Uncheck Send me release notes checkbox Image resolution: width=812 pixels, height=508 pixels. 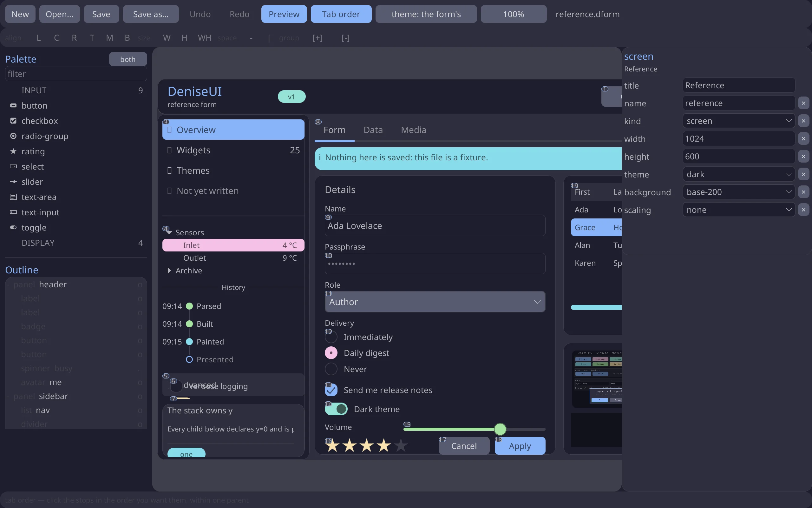331,390
